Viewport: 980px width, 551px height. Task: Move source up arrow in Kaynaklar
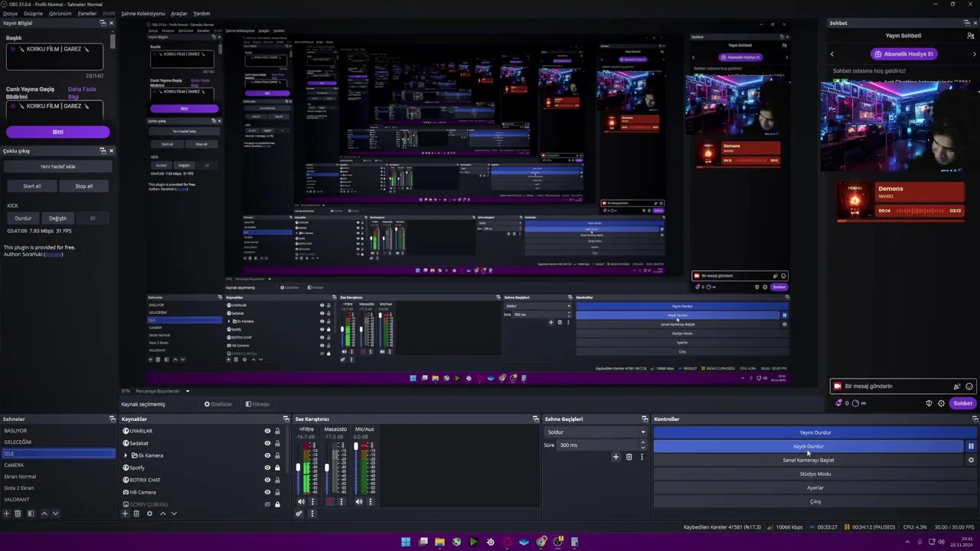[162, 514]
